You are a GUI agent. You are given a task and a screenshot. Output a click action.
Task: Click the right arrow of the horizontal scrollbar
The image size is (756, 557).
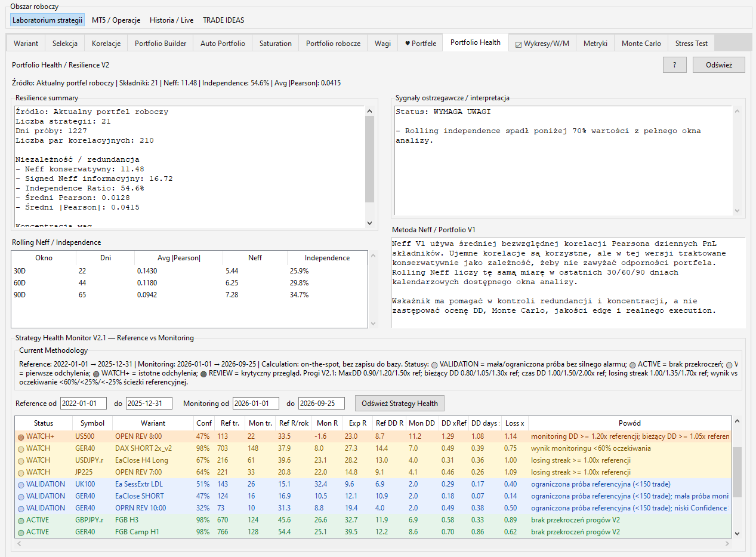pos(727,543)
